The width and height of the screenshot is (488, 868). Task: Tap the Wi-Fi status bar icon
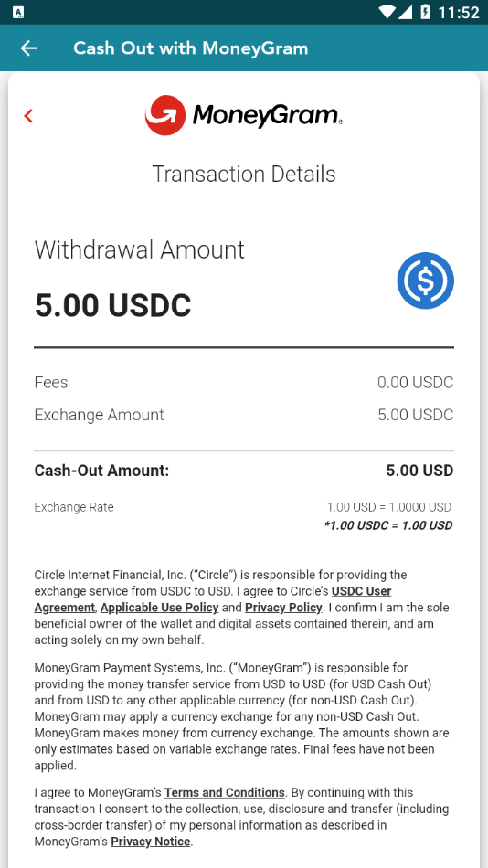tap(387, 12)
